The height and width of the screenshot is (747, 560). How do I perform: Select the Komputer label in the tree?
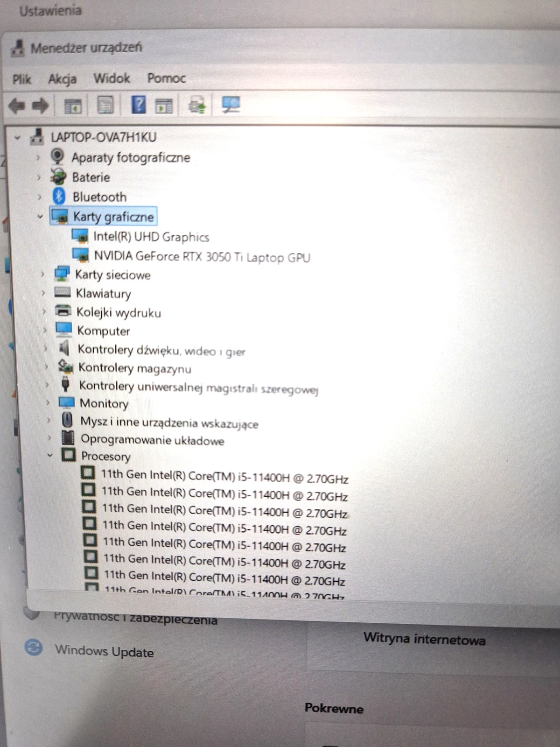click(104, 331)
